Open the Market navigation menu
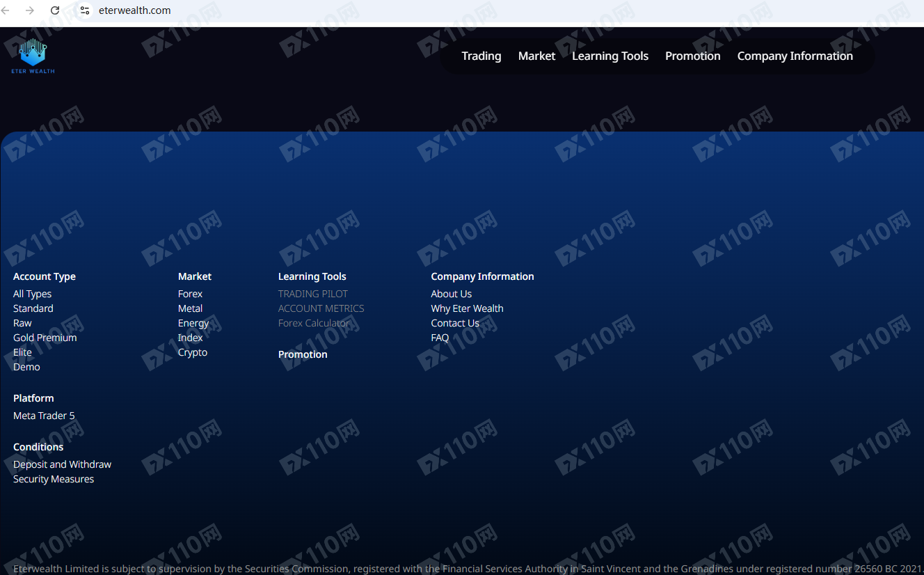Screen dimensions: 924x575 pyautogui.click(x=536, y=56)
